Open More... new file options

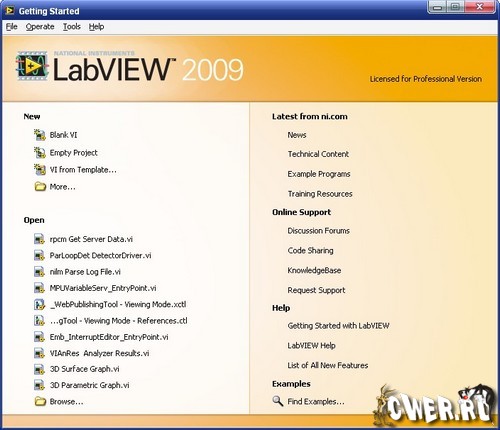[x=63, y=187]
